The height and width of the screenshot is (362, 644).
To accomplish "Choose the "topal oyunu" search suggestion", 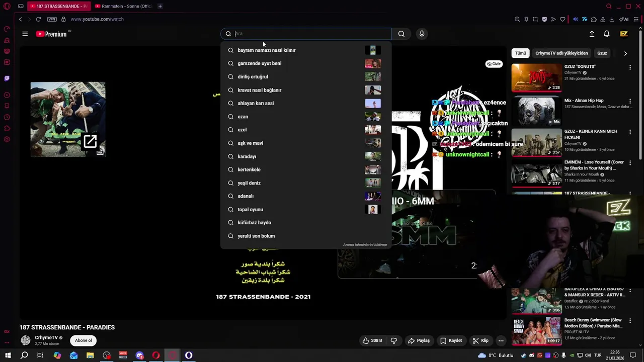I will pos(305,209).
